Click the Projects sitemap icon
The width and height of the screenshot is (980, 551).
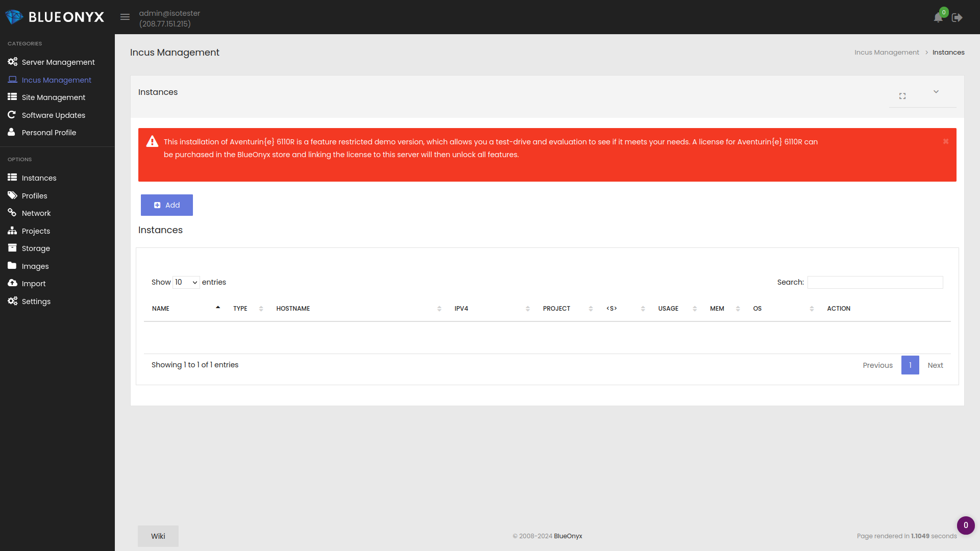pyautogui.click(x=12, y=231)
